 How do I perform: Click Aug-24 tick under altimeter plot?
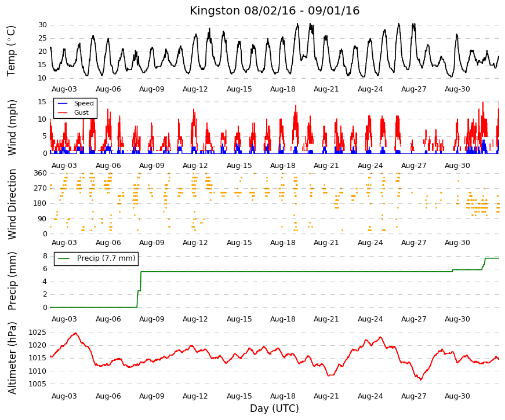[370, 396]
